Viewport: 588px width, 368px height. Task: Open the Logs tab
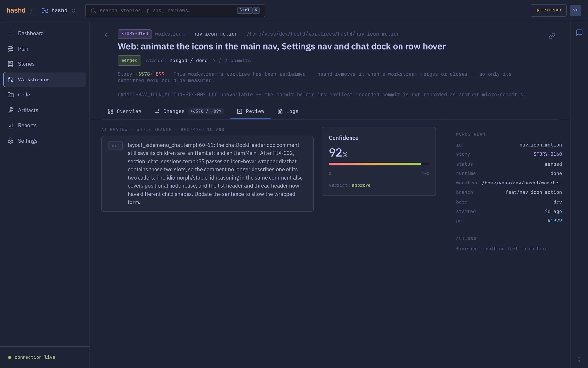click(288, 111)
